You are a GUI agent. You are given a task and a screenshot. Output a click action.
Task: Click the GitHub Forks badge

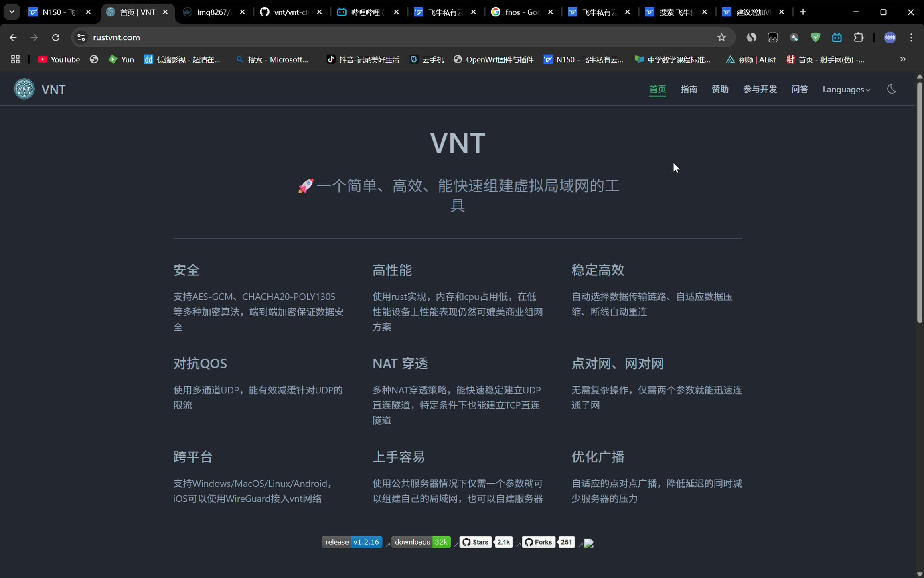pos(539,542)
